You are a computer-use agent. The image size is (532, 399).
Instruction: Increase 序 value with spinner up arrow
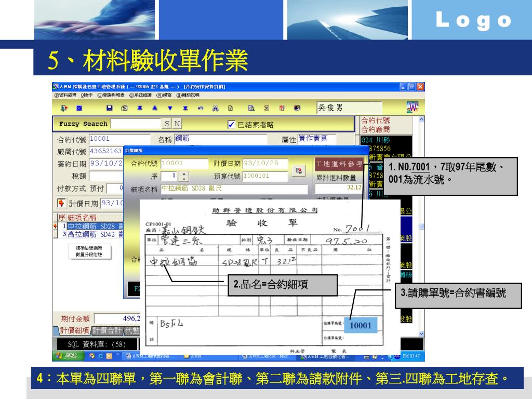(x=183, y=174)
